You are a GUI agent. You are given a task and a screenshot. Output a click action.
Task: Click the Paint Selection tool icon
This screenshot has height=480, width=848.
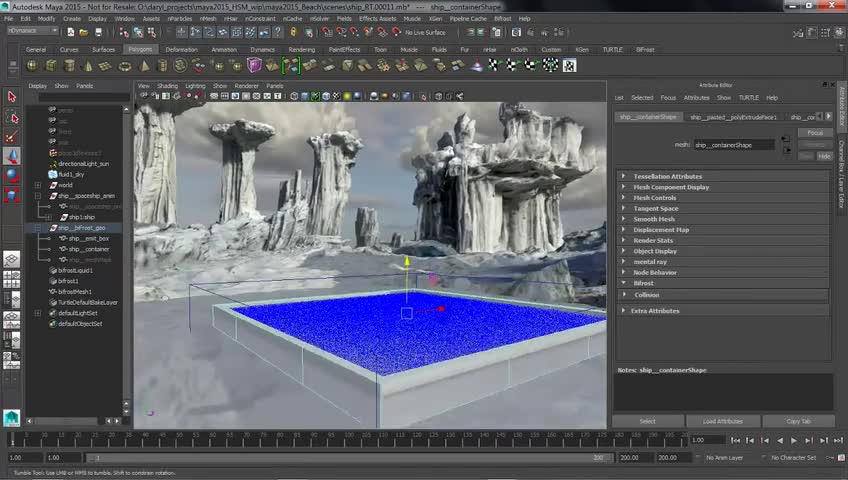point(12,136)
